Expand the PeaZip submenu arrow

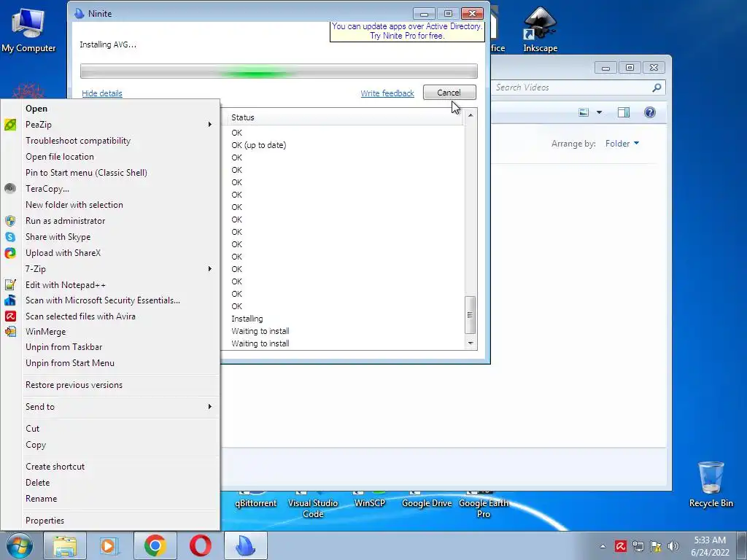coord(209,124)
